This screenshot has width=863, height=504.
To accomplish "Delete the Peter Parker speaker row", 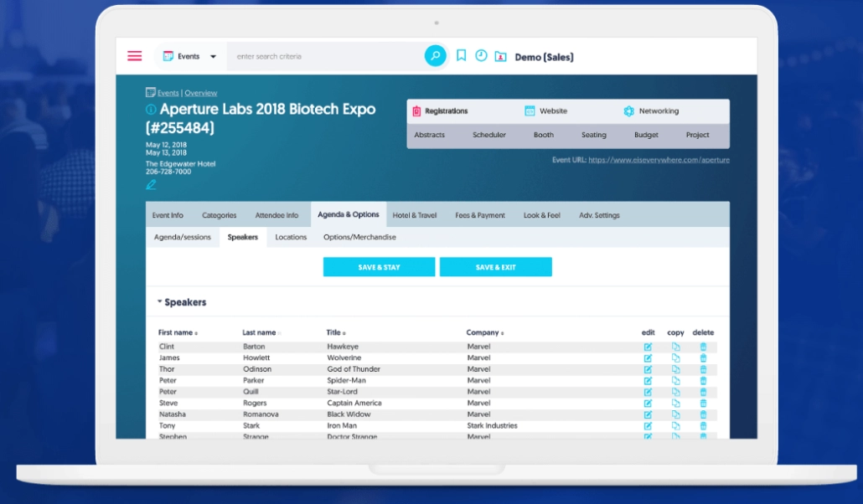I will (x=703, y=381).
